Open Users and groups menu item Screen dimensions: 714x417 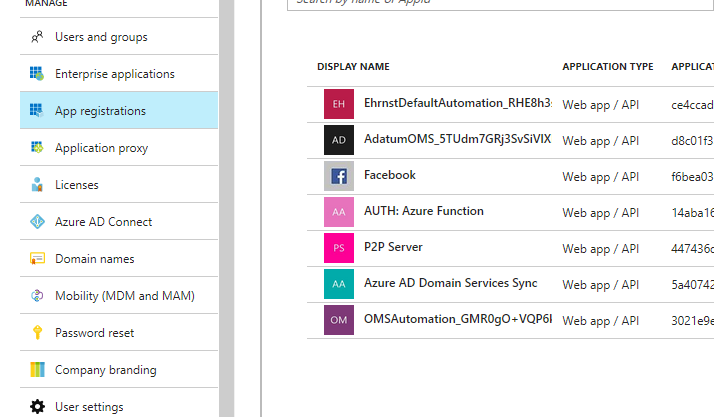pos(119,36)
